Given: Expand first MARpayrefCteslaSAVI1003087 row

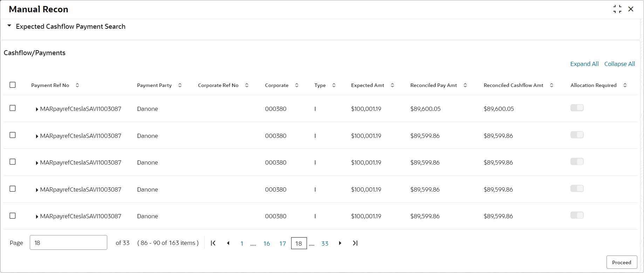Looking at the screenshot, I should click(37, 109).
